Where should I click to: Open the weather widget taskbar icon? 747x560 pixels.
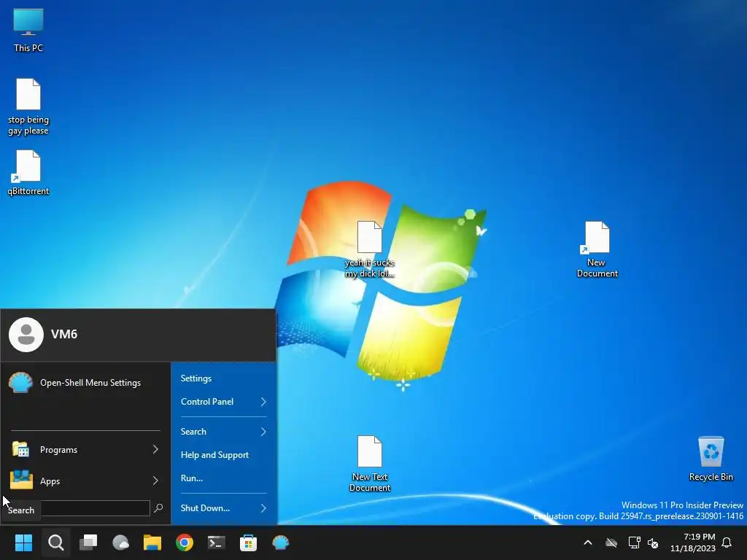pyautogui.click(x=120, y=542)
